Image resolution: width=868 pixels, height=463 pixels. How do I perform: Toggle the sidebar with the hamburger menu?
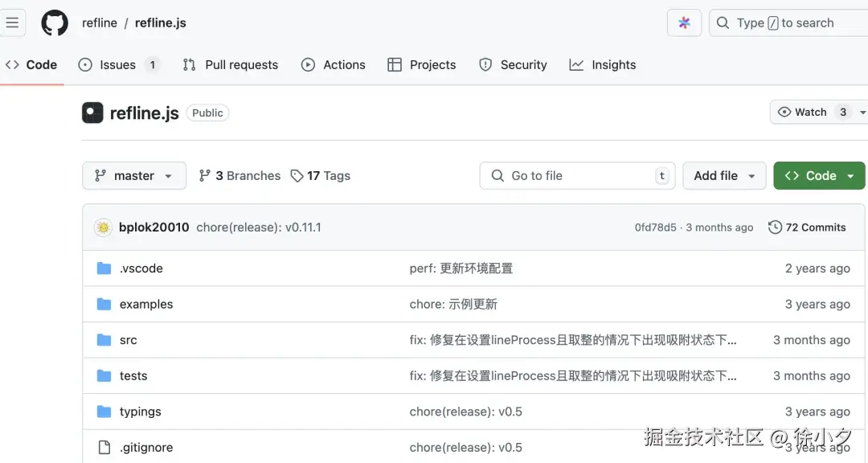pos(12,23)
